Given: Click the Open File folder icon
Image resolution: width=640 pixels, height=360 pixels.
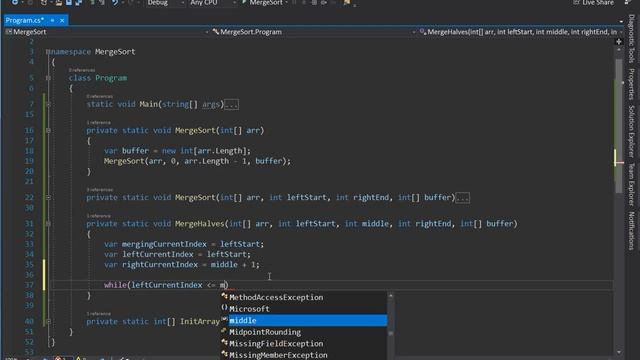Looking at the screenshot, I should pyautogui.click(x=59, y=2).
